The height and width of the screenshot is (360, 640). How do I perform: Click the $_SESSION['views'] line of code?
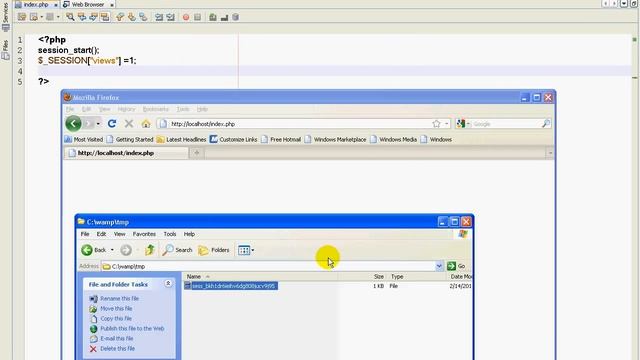point(87,60)
